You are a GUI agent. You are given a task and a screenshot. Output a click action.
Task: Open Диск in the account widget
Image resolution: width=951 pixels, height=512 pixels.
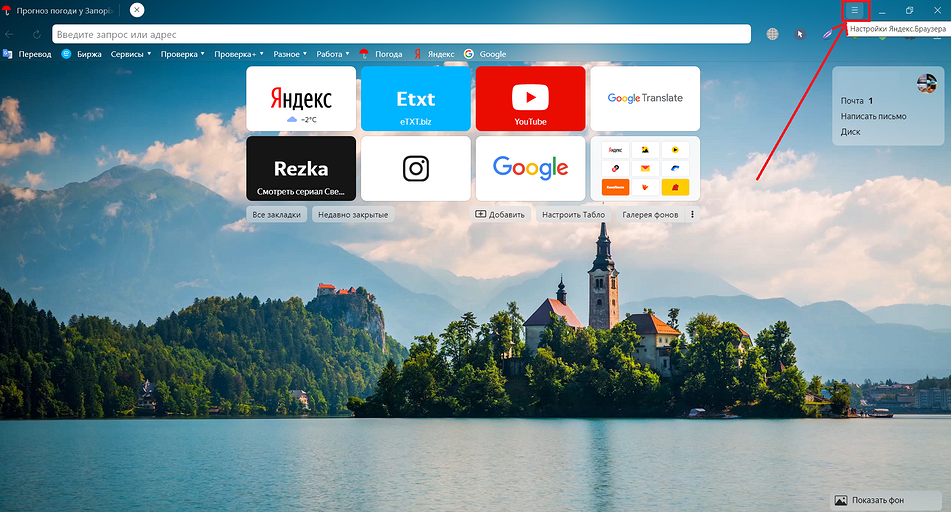[x=850, y=132]
